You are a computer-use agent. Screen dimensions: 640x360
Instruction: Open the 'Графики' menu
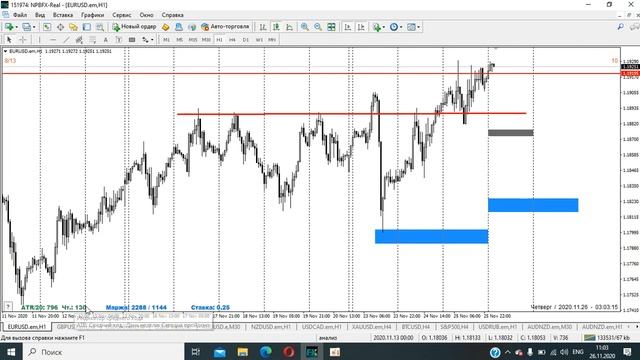93,15
